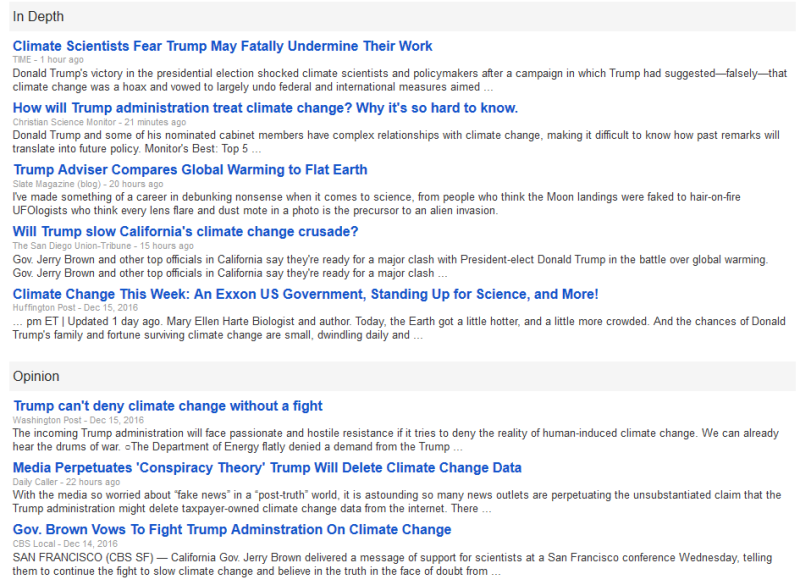
Task: Open the article 'Climate Scientists Fear Trump May Fatally Undermine Their Work'
Action: (222, 46)
